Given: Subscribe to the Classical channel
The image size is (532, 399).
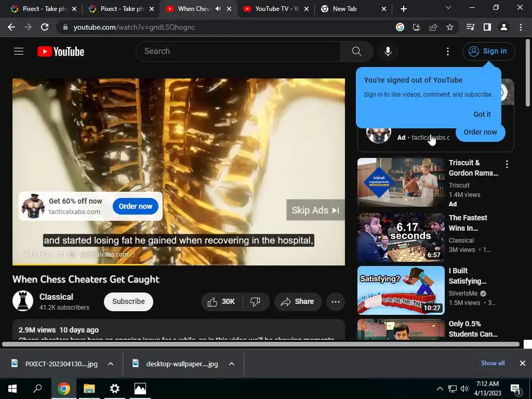Looking at the screenshot, I should (128, 302).
